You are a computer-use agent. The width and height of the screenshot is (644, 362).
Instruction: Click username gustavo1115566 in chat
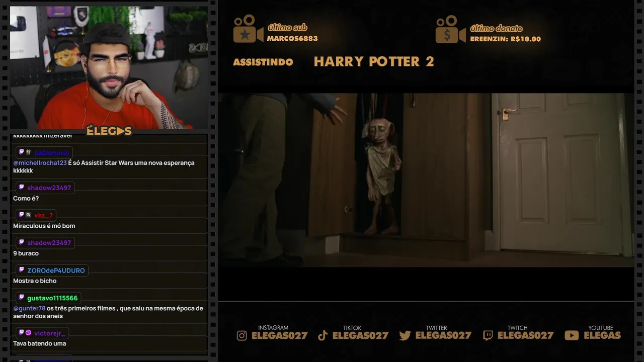(x=52, y=298)
